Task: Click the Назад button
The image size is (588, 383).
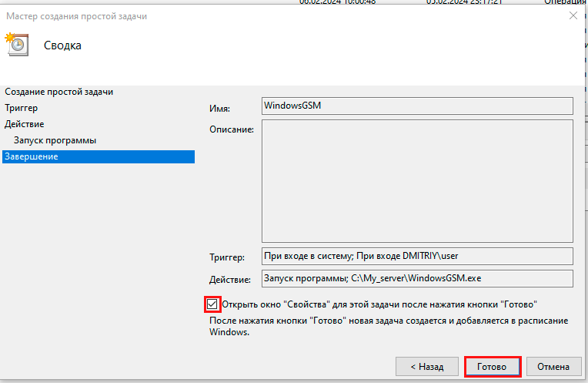Action: pyautogui.click(x=426, y=366)
